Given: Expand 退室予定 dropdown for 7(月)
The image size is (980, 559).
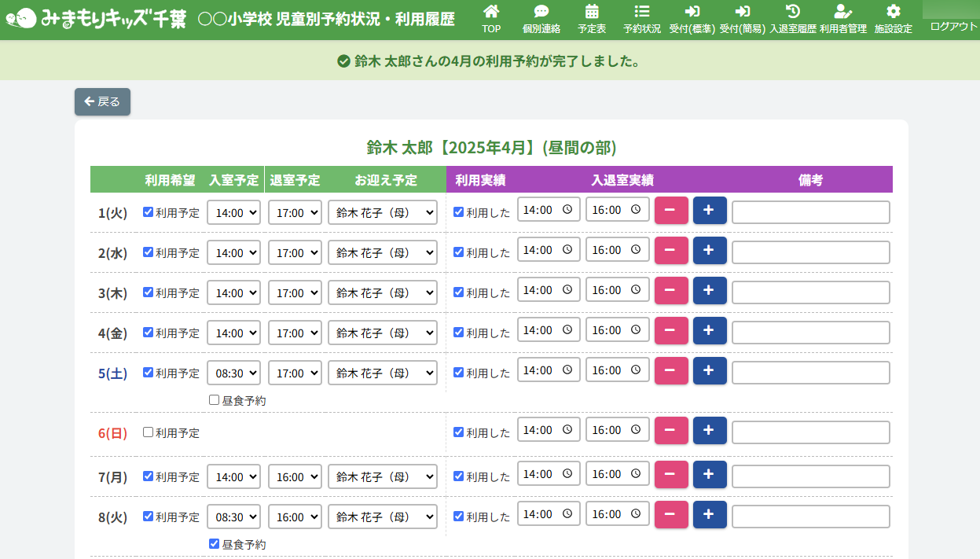Looking at the screenshot, I should [x=295, y=477].
